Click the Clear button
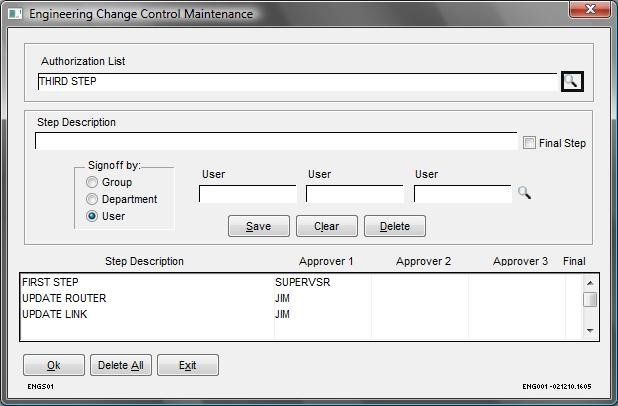 tap(327, 226)
